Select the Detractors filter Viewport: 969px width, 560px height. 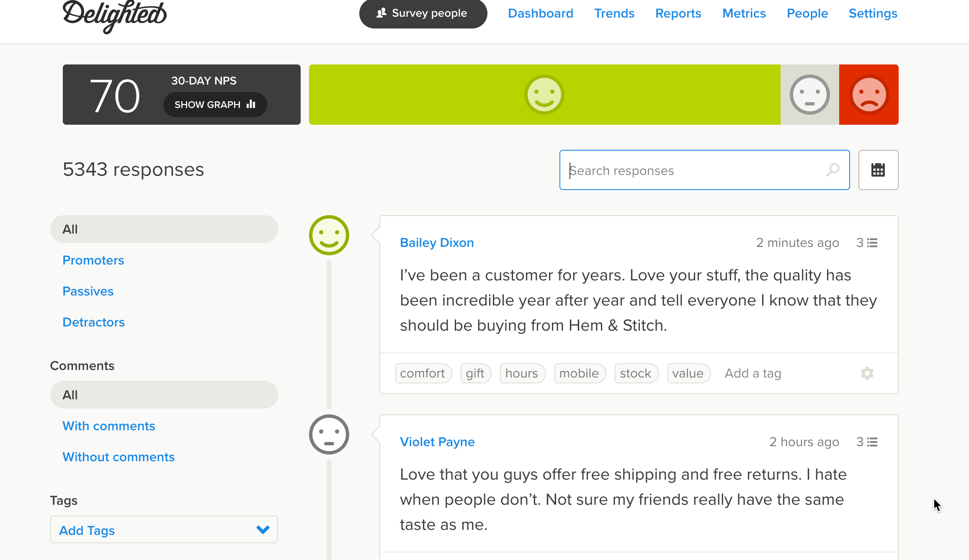click(93, 322)
